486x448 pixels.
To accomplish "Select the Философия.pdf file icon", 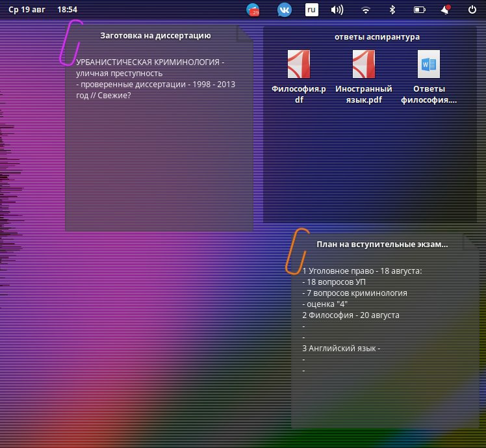I will point(299,64).
